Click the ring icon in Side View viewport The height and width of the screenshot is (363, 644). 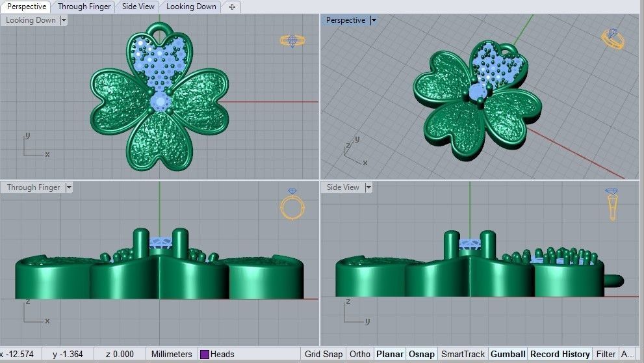(612, 204)
